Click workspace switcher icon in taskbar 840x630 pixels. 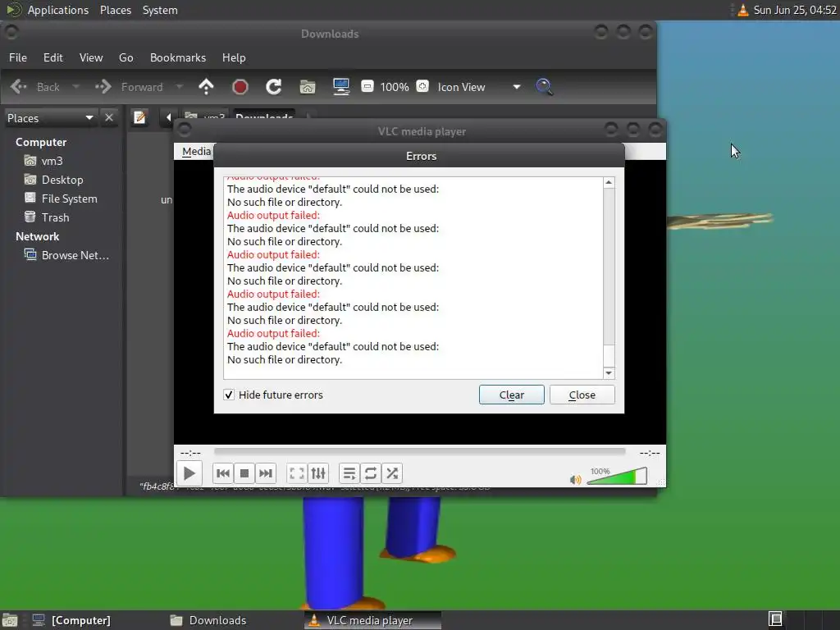(x=775, y=619)
